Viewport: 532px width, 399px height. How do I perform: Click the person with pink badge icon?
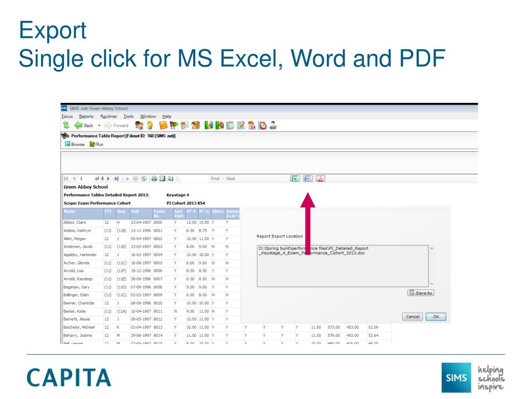tap(251, 125)
